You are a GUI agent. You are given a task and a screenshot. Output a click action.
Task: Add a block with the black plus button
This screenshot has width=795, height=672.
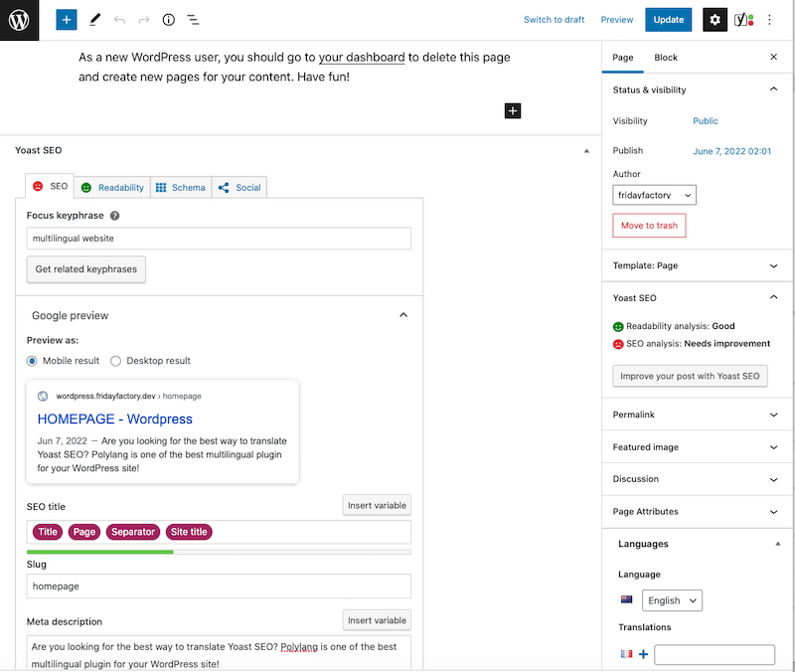click(x=513, y=110)
